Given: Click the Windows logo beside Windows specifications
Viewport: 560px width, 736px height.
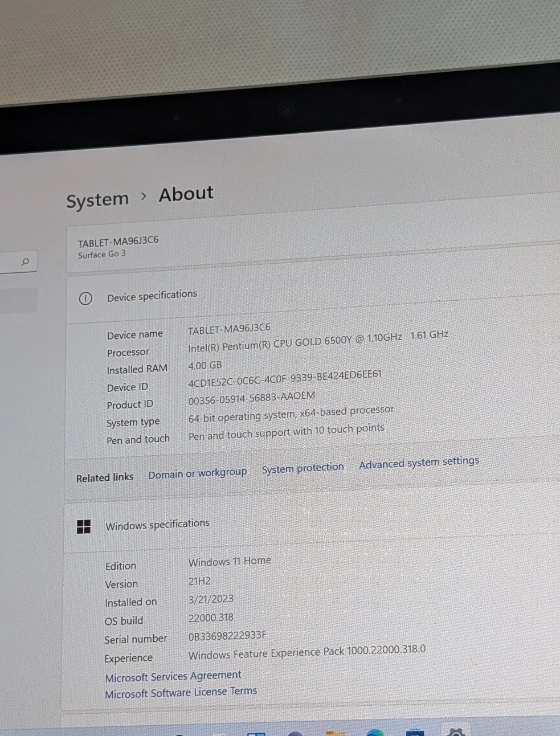Looking at the screenshot, I should 84,527.
